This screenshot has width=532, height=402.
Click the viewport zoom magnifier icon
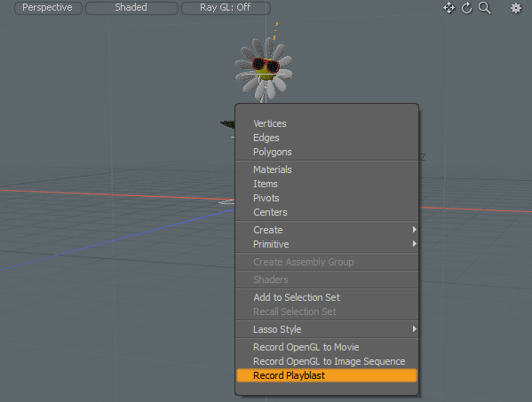[485, 8]
